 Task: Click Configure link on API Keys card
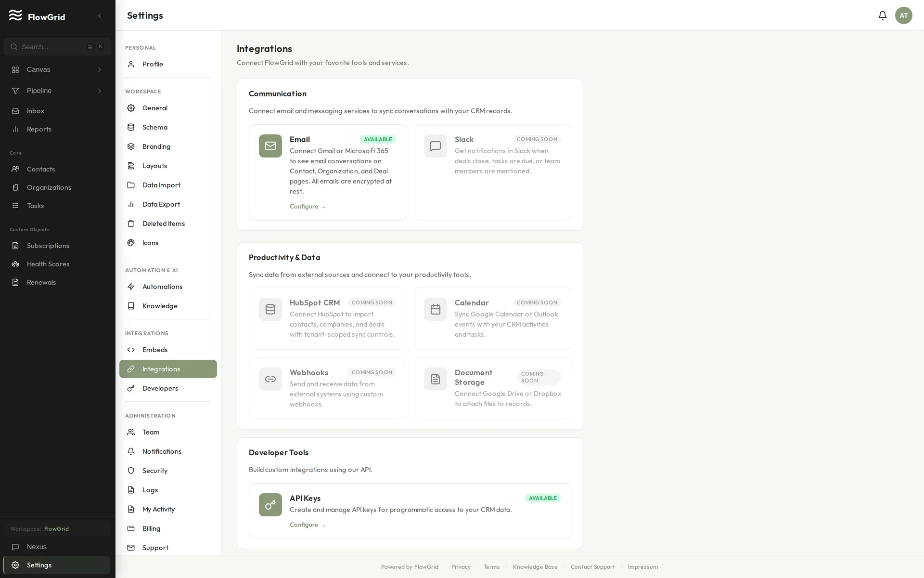coord(308,525)
